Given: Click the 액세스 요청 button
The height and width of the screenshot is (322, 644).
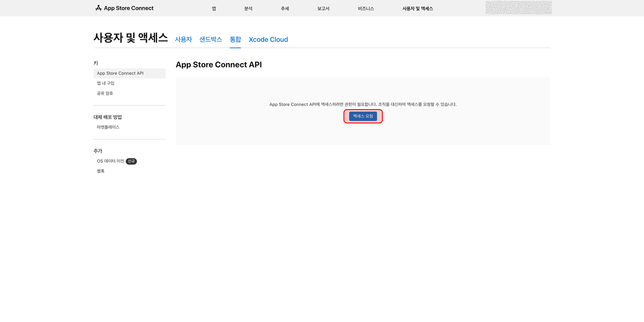Looking at the screenshot, I should point(363,116).
